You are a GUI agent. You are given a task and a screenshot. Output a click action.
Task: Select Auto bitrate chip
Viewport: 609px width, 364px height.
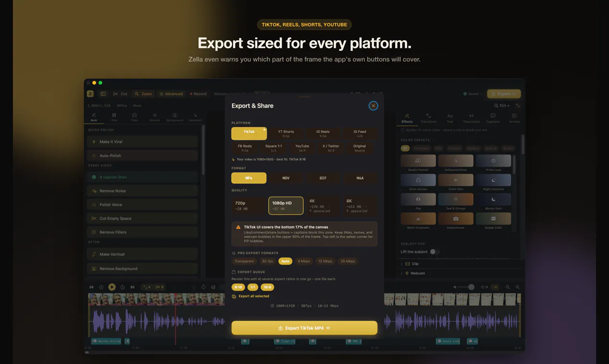click(285, 261)
